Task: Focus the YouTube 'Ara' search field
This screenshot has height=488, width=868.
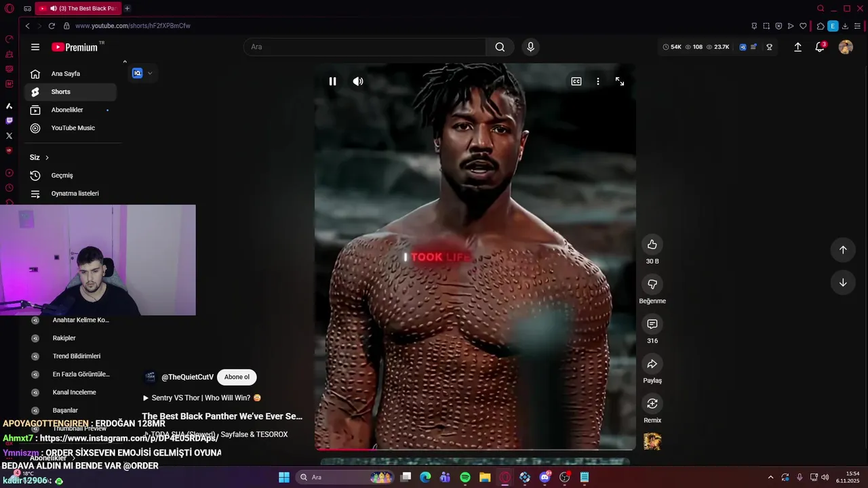Action: point(365,47)
